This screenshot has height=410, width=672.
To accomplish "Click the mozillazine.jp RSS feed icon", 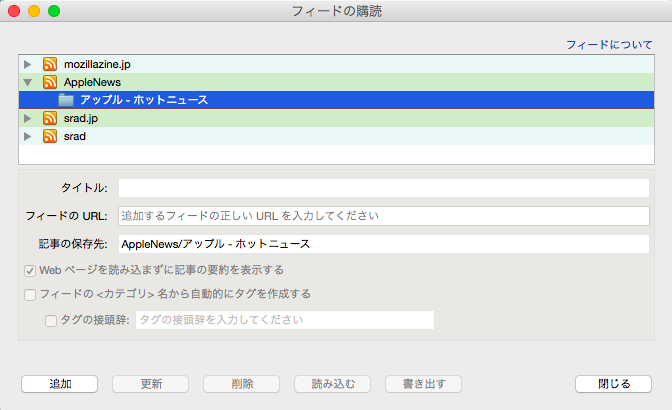I will [50, 64].
